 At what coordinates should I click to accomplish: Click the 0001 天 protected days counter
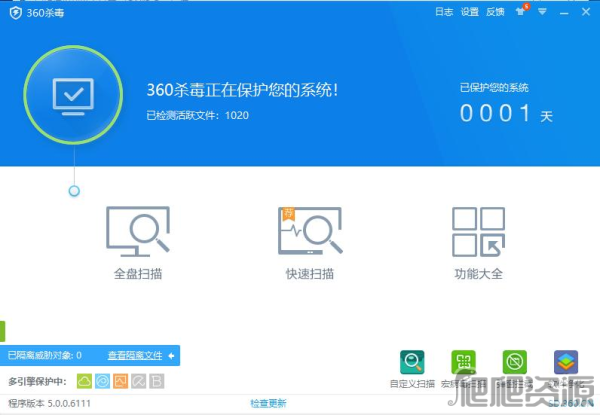tap(506, 114)
